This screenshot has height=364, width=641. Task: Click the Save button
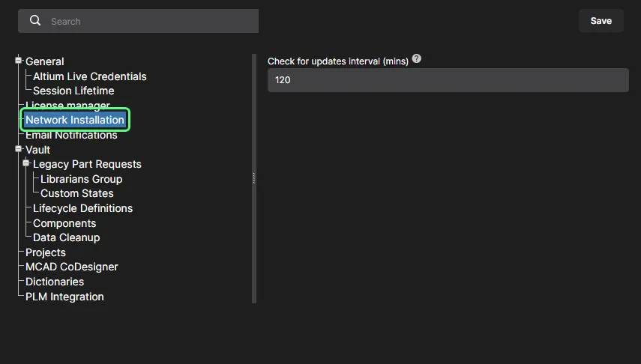[x=601, y=21]
